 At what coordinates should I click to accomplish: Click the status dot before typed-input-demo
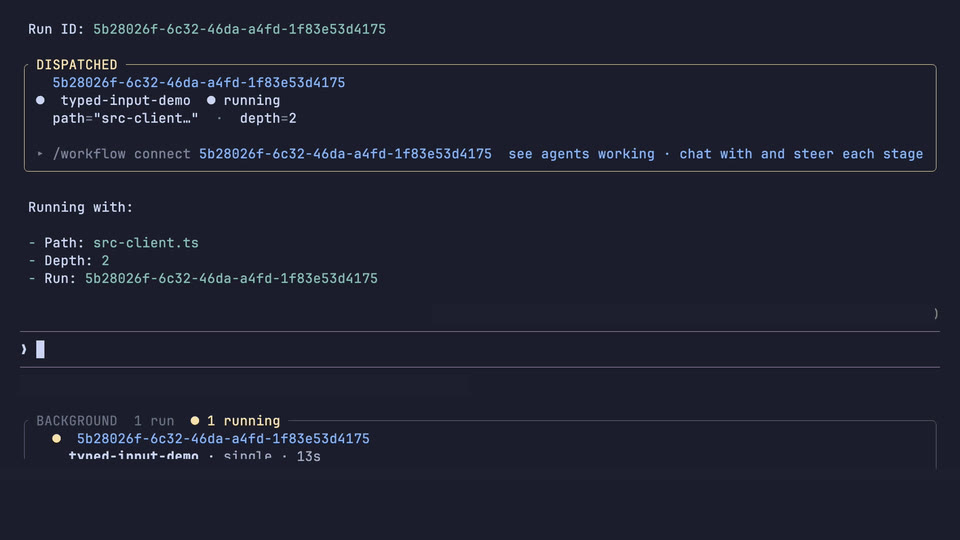click(40, 100)
